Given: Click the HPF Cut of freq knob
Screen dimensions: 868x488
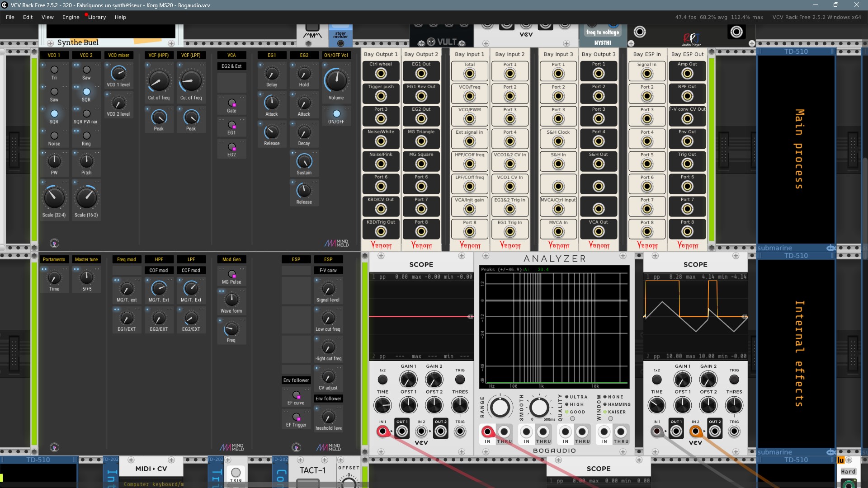Looking at the screenshot, I should click(x=159, y=81).
